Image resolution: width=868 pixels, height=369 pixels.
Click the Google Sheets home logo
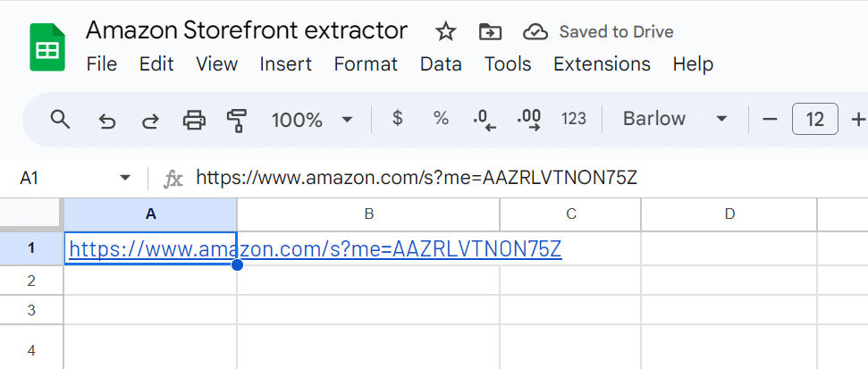(43, 47)
